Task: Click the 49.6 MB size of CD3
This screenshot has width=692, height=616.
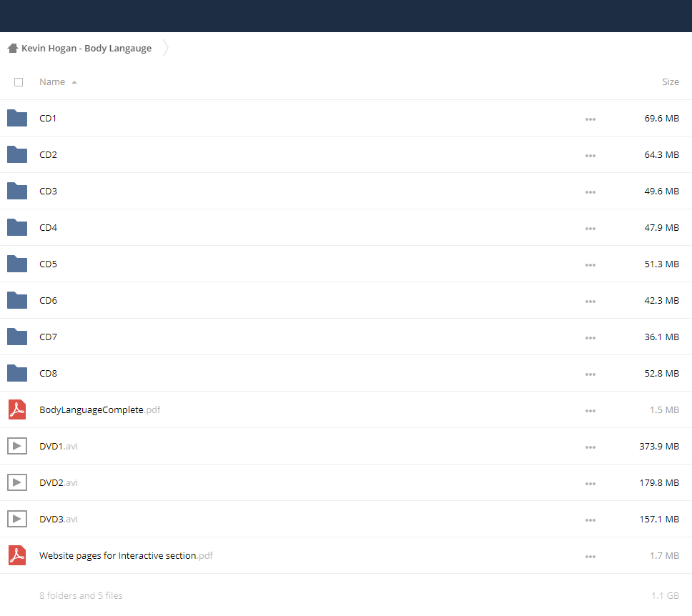Action: coord(661,191)
